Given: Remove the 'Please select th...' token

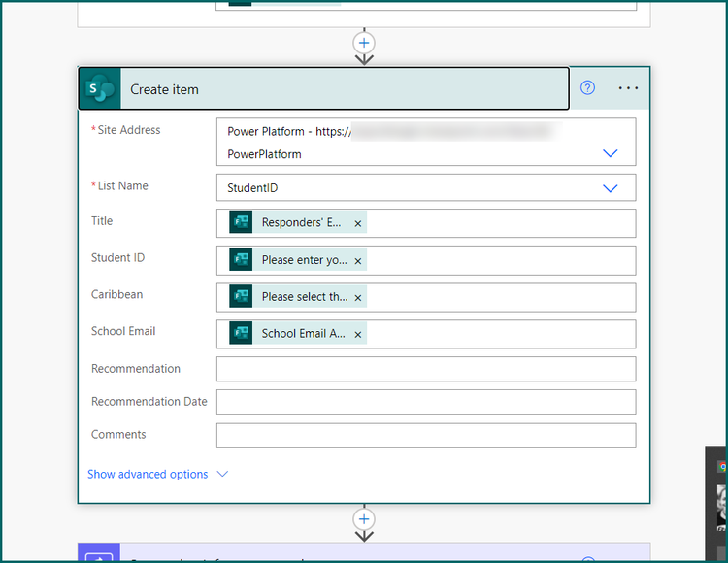Looking at the screenshot, I should [x=358, y=298].
